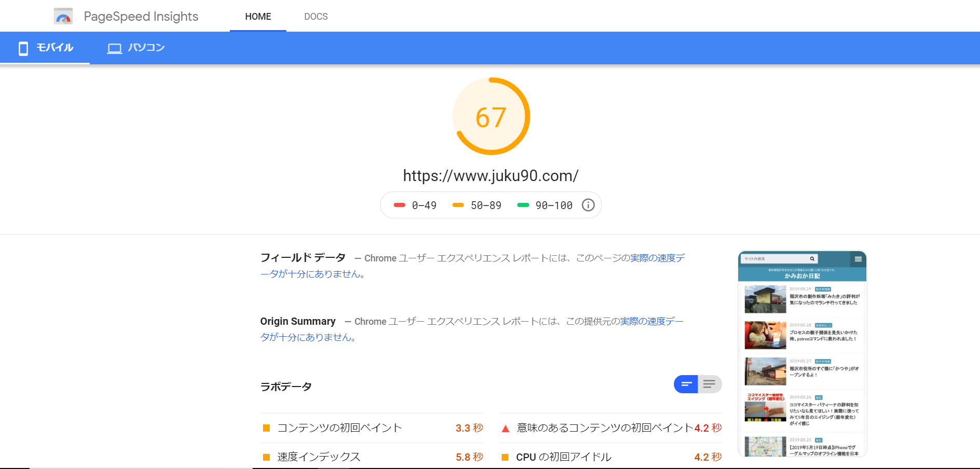Click the laptop icon beside パソコン
Viewport: 980px width, 469px height.
click(115, 48)
